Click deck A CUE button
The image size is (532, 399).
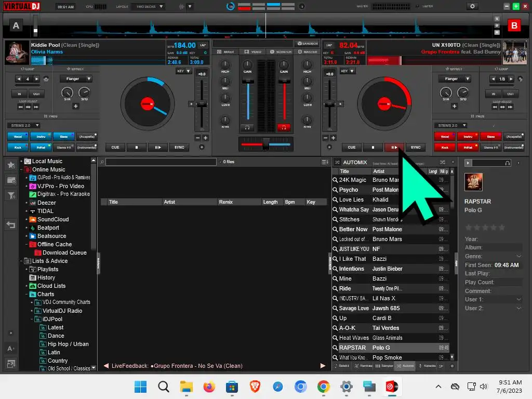pos(115,147)
